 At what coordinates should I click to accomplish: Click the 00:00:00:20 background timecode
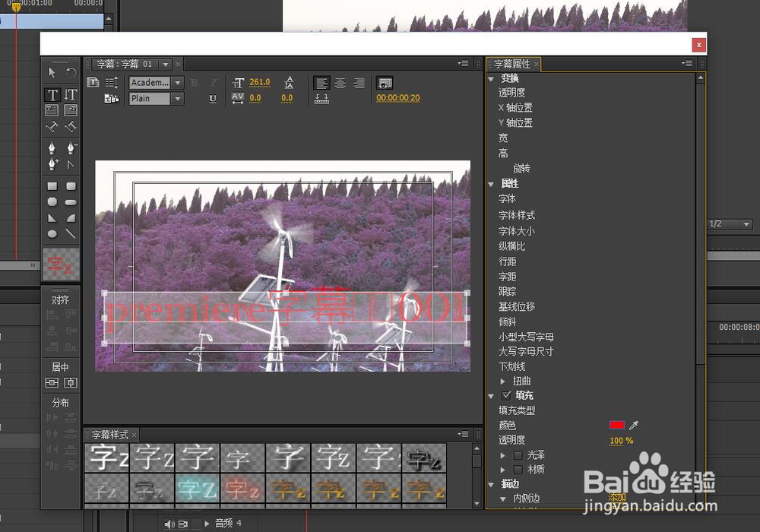pyautogui.click(x=398, y=98)
